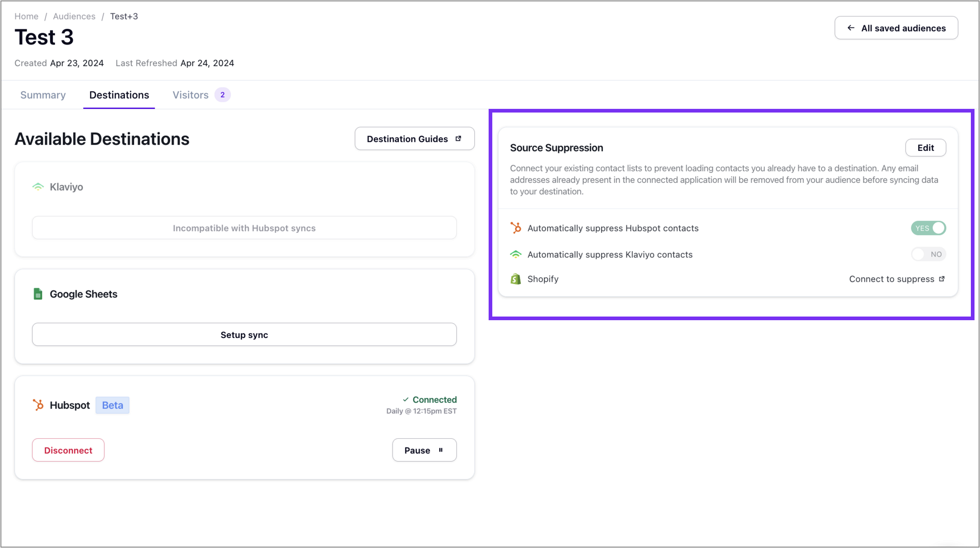This screenshot has width=980, height=548.
Task: Click the Hubspot logo in Hubspot card
Action: pyautogui.click(x=38, y=405)
